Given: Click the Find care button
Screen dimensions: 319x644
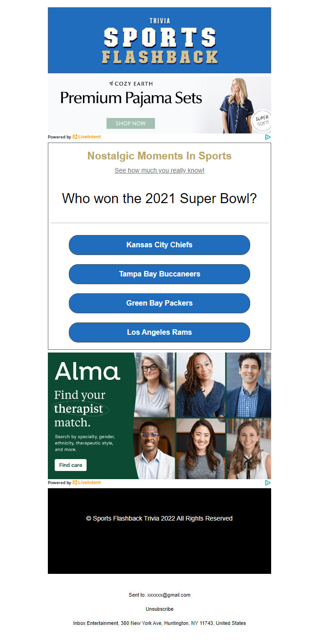Looking at the screenshot, I should point(71,465).
